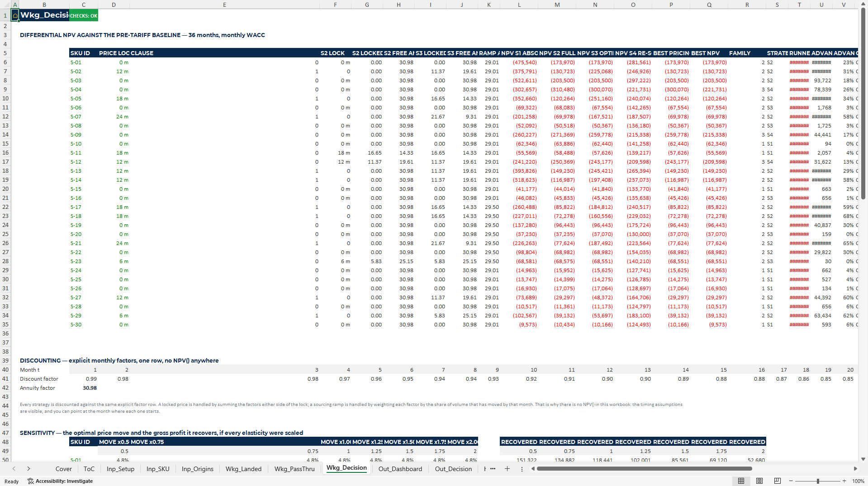Viewport: 868px width, 486px height.
Task: Click the SENSITIVITY section heading
Action: coord(161,433)
